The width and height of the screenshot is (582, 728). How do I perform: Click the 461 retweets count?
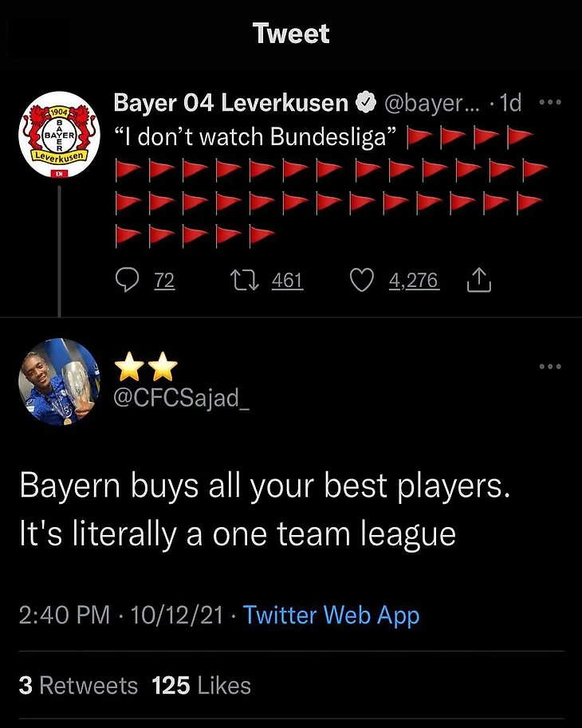287,280
